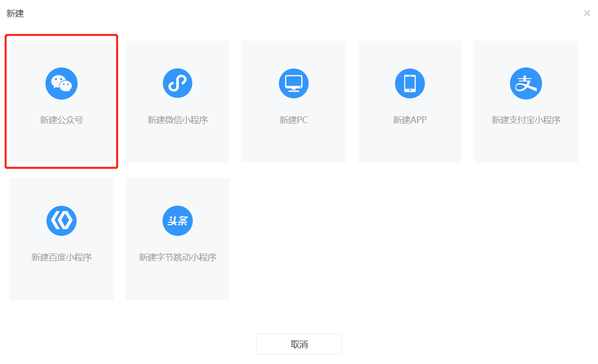Click the 新建微信小程序 label
This screenshot has width=598, height=364.
click(x=177, y=120)
